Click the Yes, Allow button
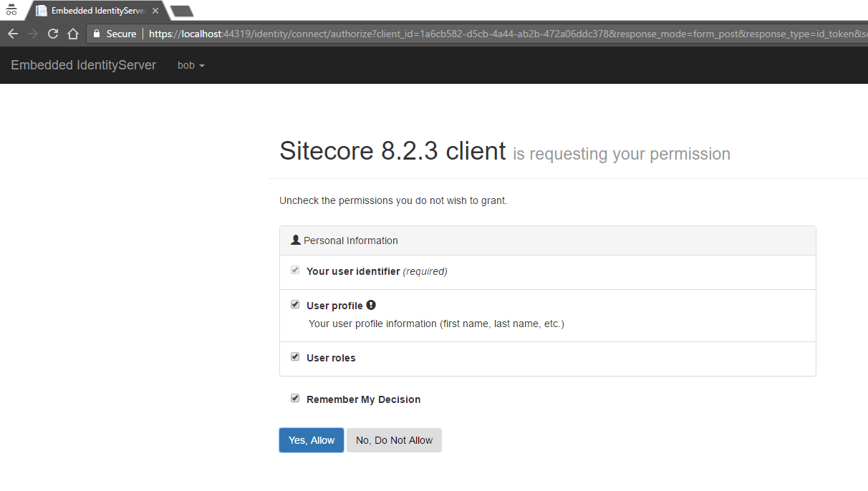 [312, 440]
